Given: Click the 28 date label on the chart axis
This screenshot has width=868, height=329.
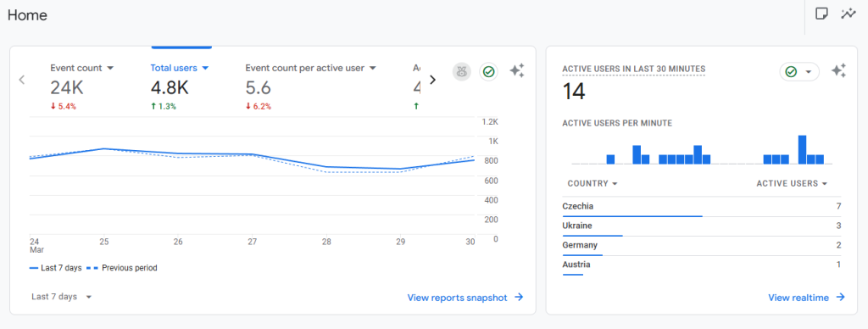Looking at the screenshot, I should click(x=326, y=242).
